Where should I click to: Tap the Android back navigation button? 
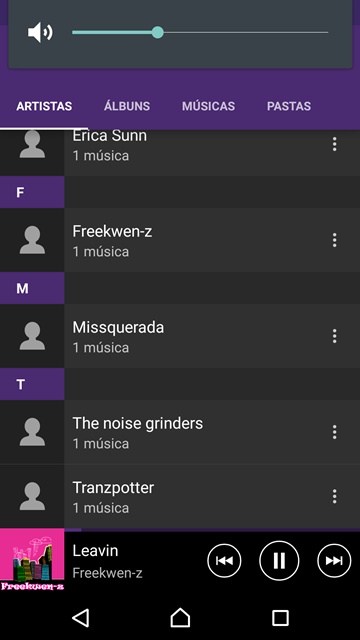click(81, 618)
